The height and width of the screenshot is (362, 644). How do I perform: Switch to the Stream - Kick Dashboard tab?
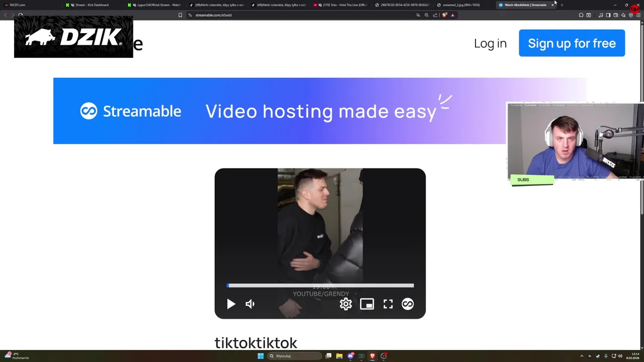coord(93,5)
